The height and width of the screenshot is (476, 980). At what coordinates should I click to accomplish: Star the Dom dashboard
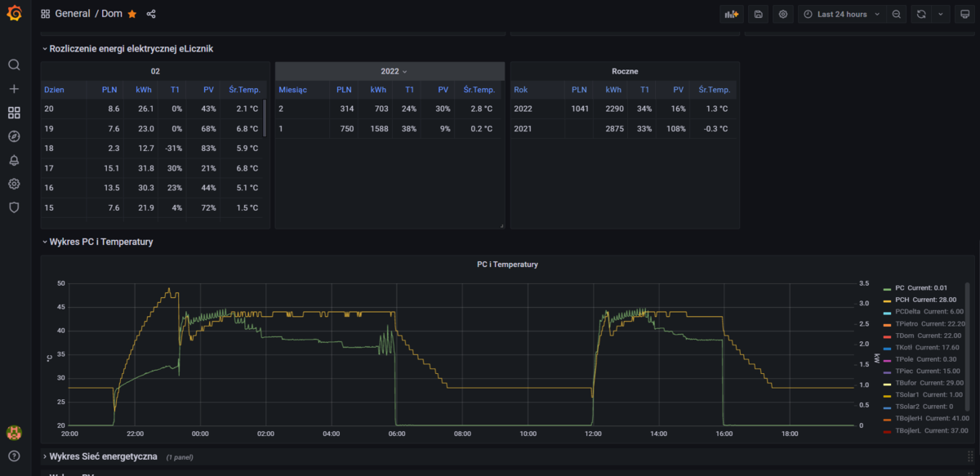(x=132, y=14)
